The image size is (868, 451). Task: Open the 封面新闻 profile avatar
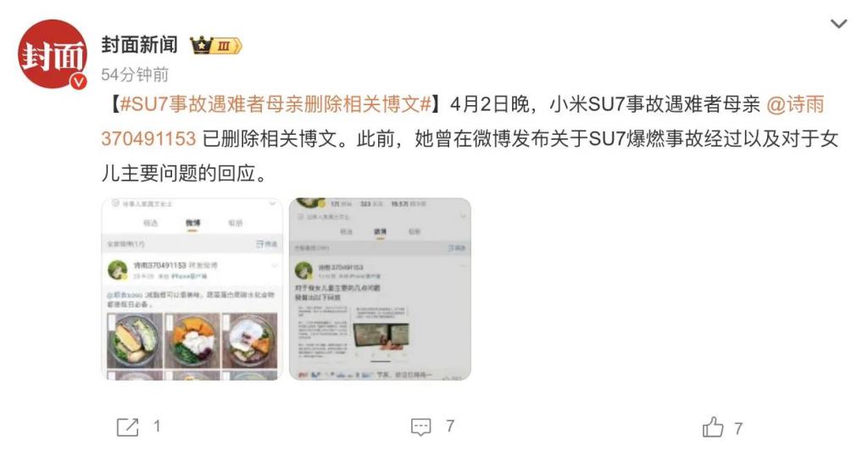pyautogui.click(x=53, y=54)
